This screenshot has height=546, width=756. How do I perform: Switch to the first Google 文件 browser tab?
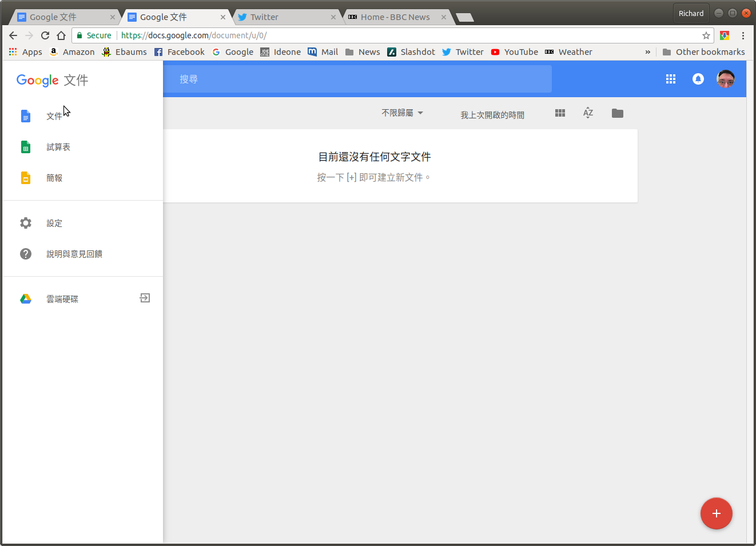[64, 17]
